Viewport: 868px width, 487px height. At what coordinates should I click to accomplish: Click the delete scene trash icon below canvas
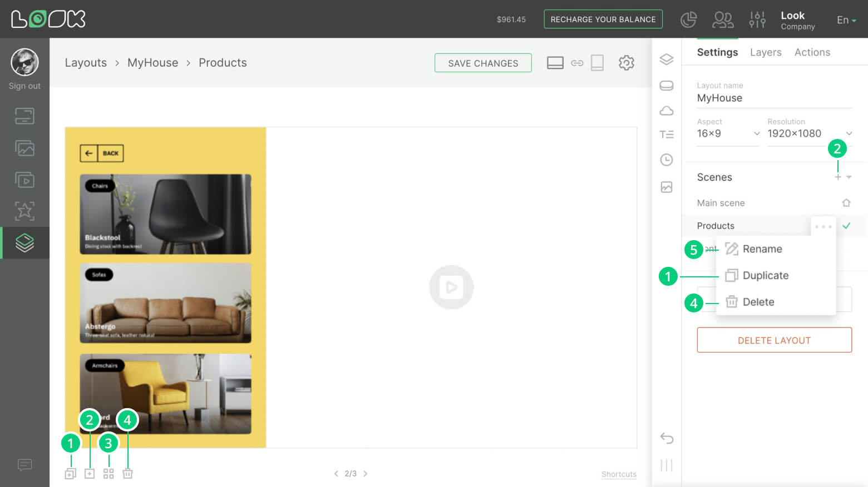(127, 474)
